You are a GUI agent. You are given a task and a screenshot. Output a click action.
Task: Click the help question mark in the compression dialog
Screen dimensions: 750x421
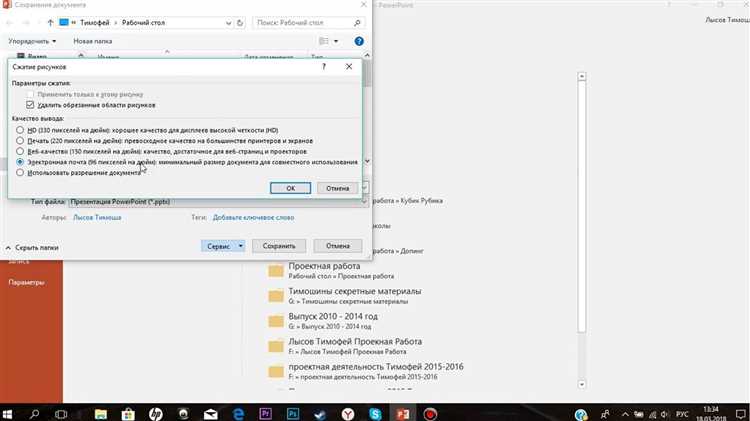pos(324,66)
